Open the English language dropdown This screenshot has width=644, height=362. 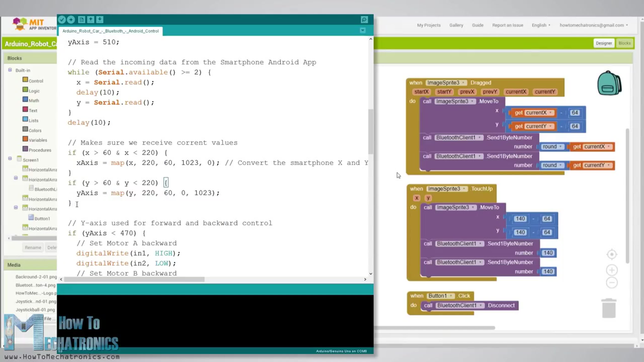tap(541, 25)
